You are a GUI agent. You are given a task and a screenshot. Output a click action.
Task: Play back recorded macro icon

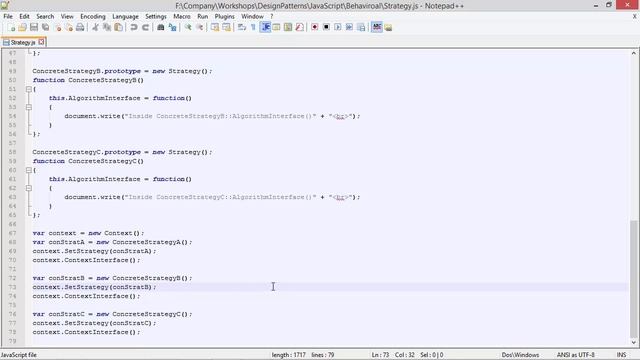click(x=338, y=27)
